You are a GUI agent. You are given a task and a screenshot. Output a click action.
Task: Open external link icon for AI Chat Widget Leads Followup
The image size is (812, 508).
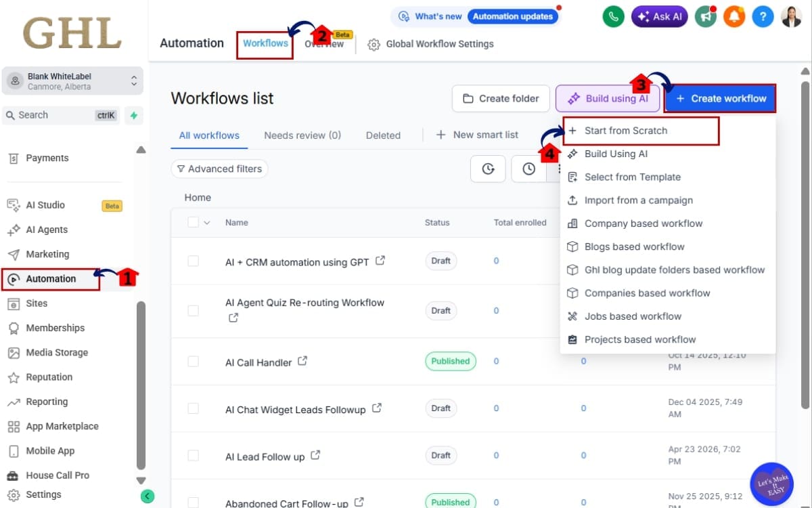[x=377, y=408]
